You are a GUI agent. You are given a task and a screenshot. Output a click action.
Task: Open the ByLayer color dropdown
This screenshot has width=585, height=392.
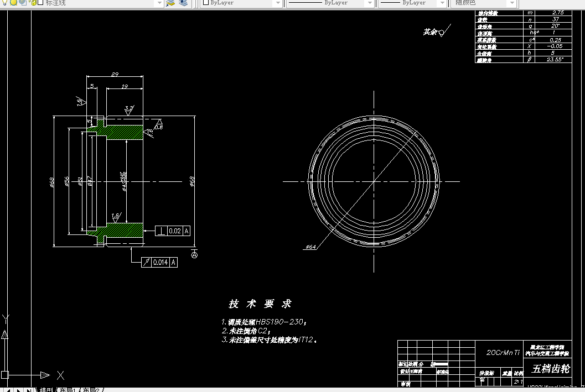pyautogui.click(x=277, y=3)
